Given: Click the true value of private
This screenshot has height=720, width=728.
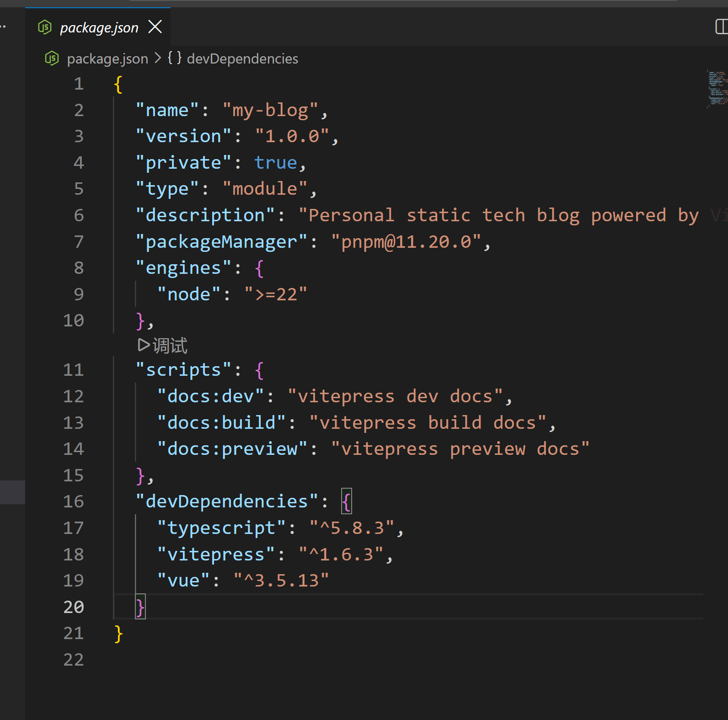Looking at the screenshot, I should pos(276,163).
